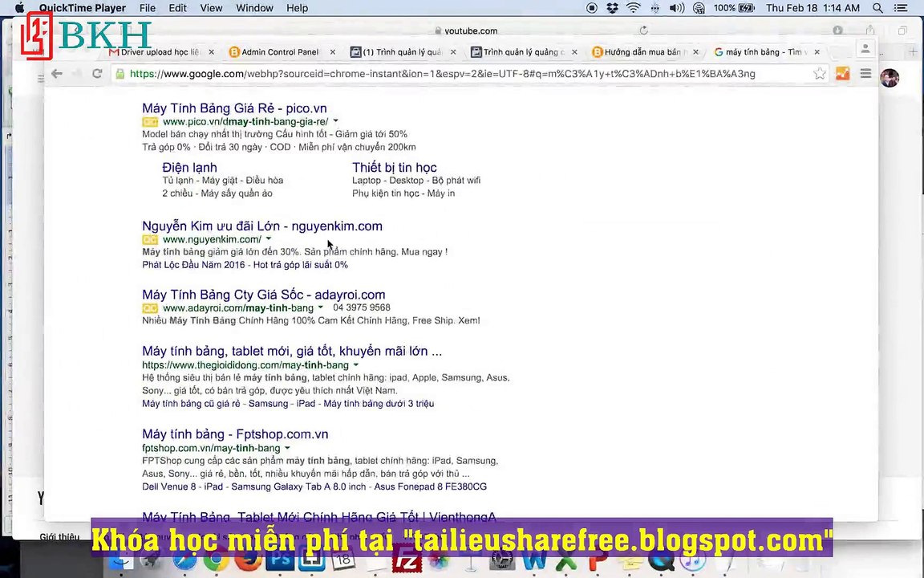Expand arrow next to www.adayroi.com URL
924x578 pixels.
pyautogui.click(x=320, y=307)
